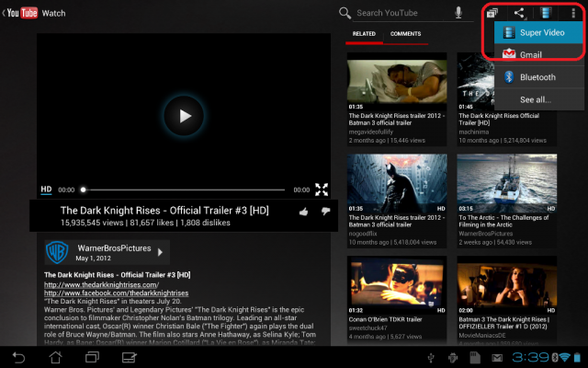The height and width of the screenshot is (368, 588).
Task: Like the video with thumbs up
Action: 304,212
